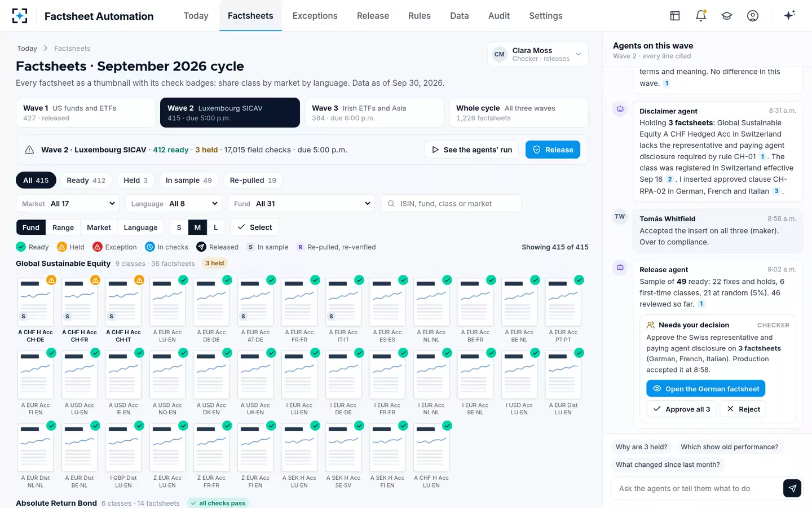
Task: Group thumbnails by Market
Action: 99,227
